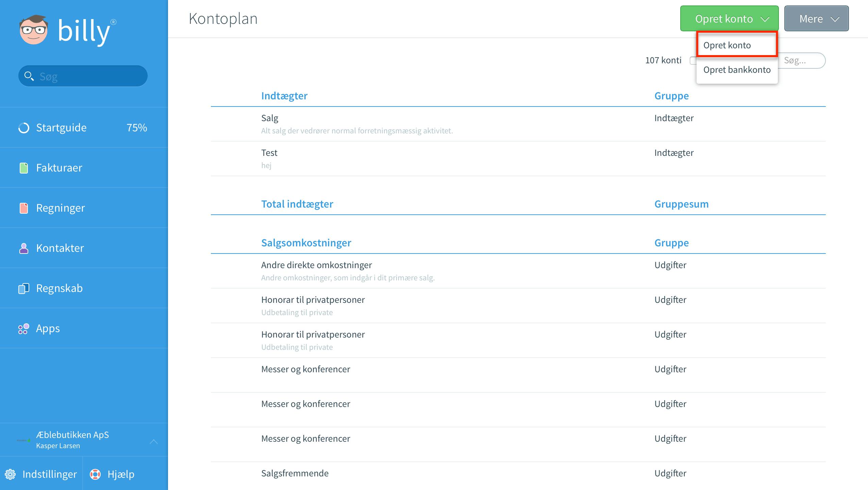Click Udgifter in Salgsfremmende row
Image resolution: width=868 pixels, height=490 pixels.
tap(670, 473)
